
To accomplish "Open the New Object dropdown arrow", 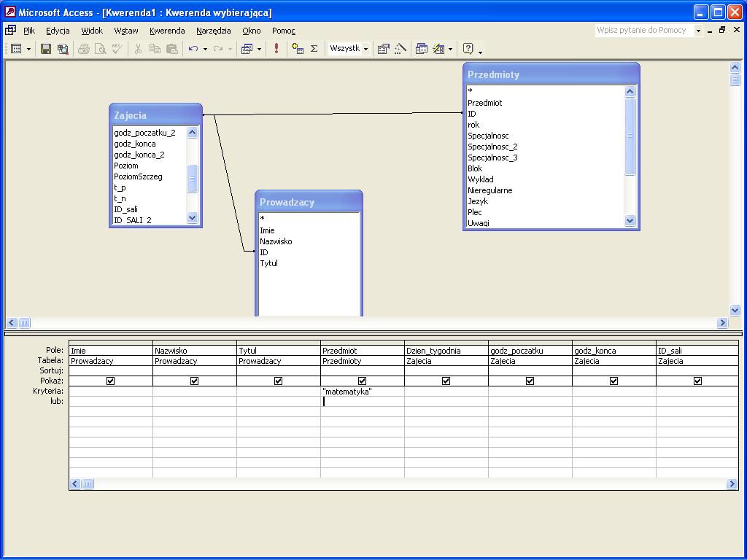I will [450, 49].
